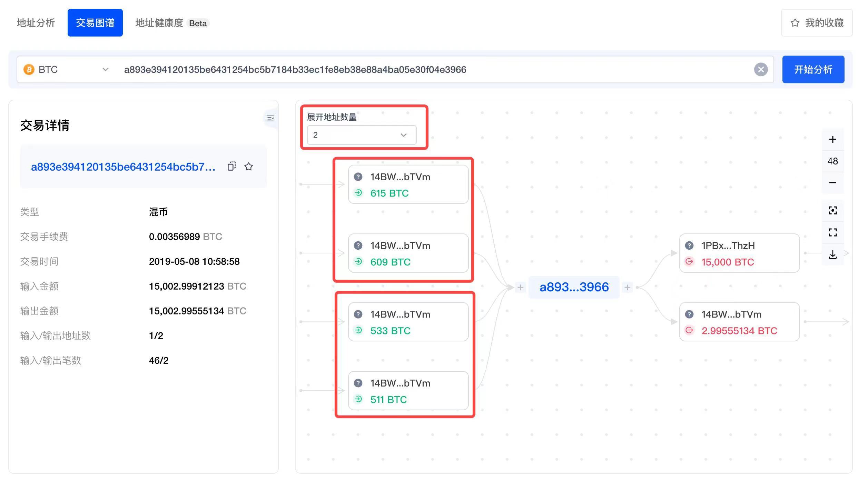
Task: Open transaction hash link a893e394120135be...
Action: pos(123,167)
